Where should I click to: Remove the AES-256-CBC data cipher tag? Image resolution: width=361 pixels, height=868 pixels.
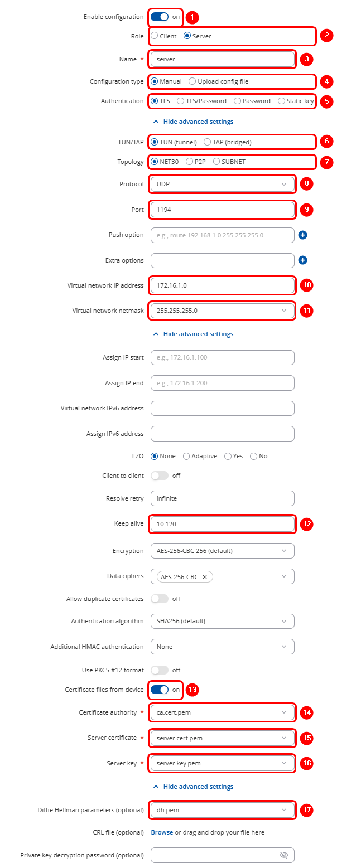point(205,577)
